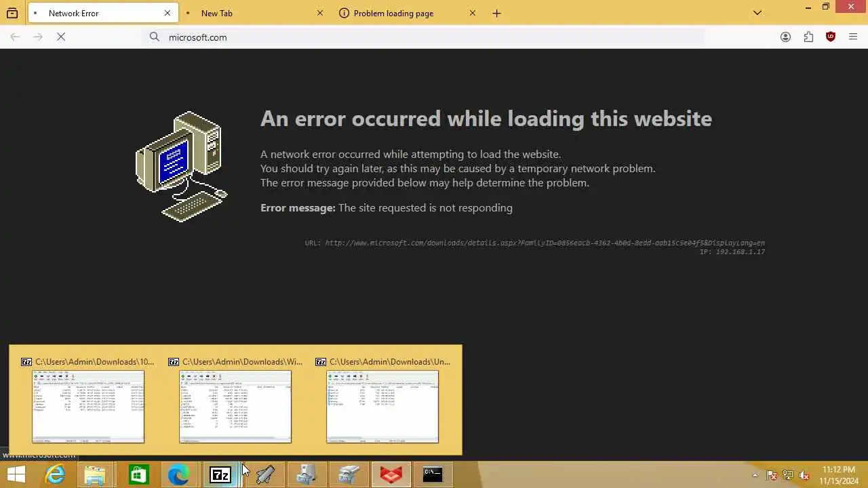Click the error page heading text

coord(486,119)
